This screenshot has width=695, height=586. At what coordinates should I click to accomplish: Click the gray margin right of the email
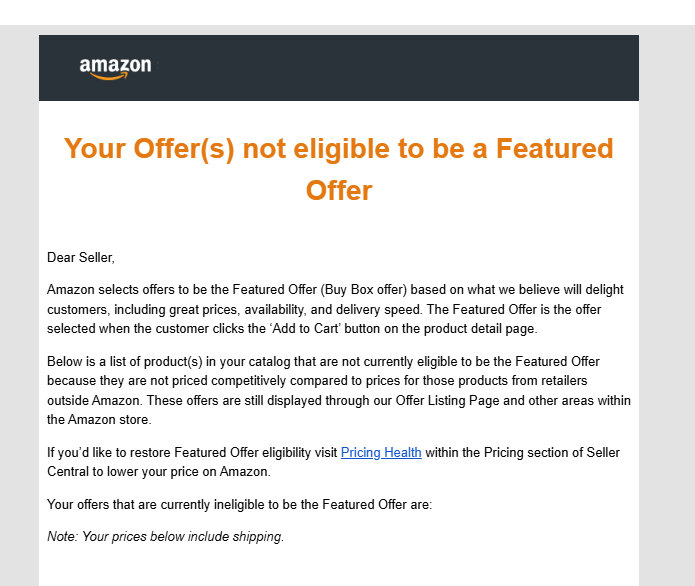click(x=666, y=300)
